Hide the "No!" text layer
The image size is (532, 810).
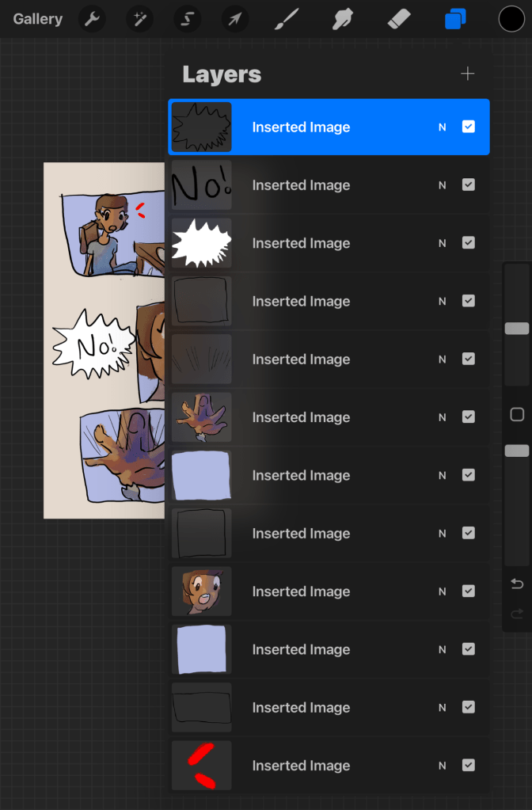coord(468,185)
